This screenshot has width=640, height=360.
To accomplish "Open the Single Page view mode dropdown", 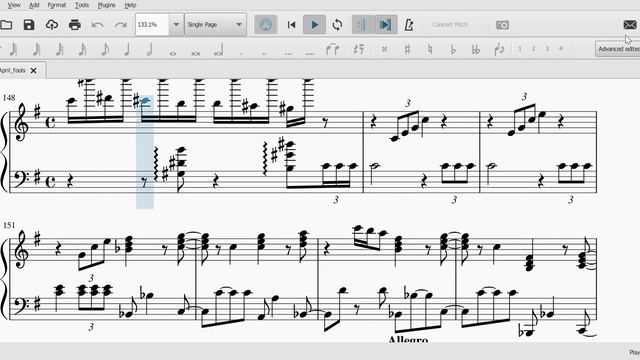I will (215, 25).
